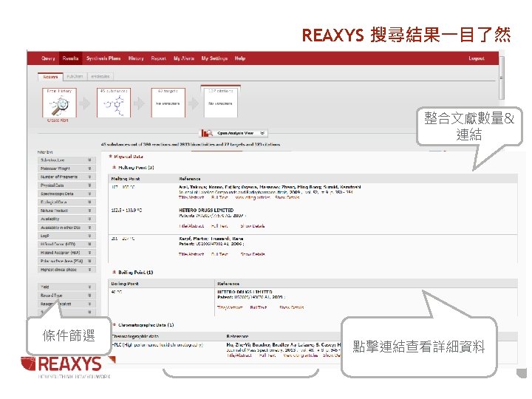Switch to the Reaxys database tab
Image resolution: width=532 pixels, height=399 pixels.
(x=50, y=77)
